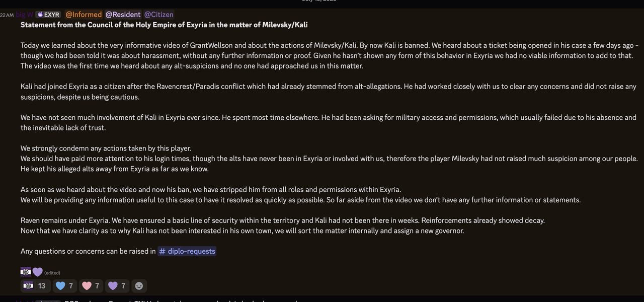Viewport: 644px width, 302px height.
Task: Click the inline purple heart emoji in the message
Action: tap(38, 272)
